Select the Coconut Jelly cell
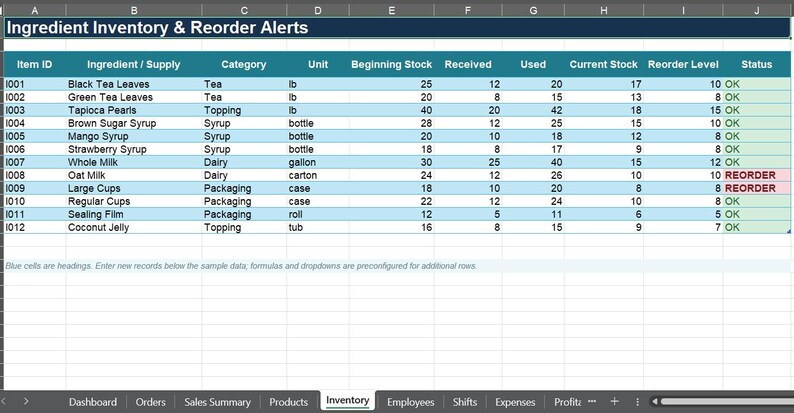 (134, 227)
